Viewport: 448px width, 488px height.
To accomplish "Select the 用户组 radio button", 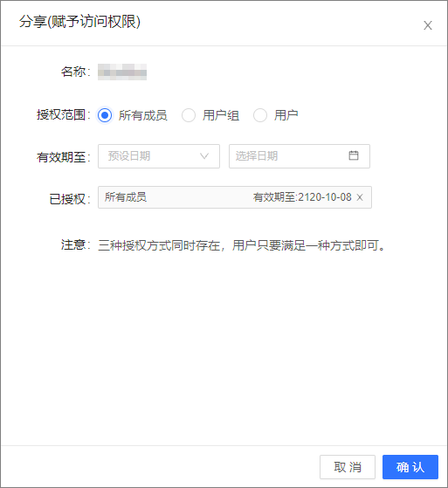I will 189,115.
